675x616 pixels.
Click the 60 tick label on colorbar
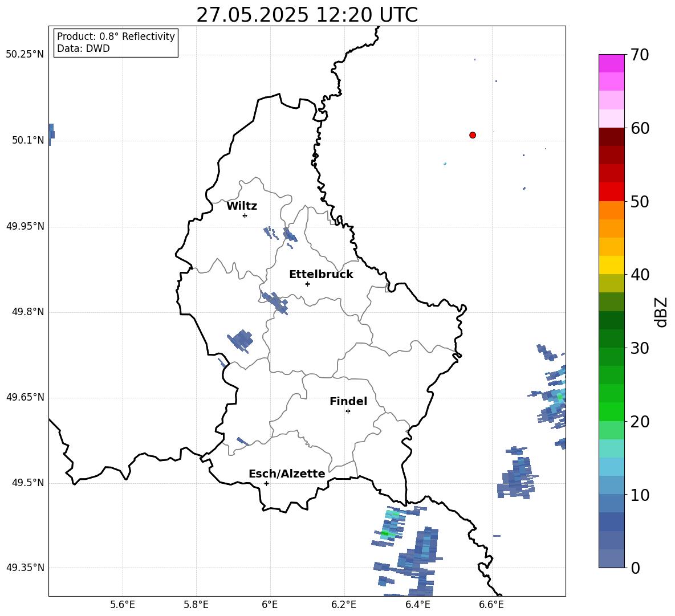[640, 128]
